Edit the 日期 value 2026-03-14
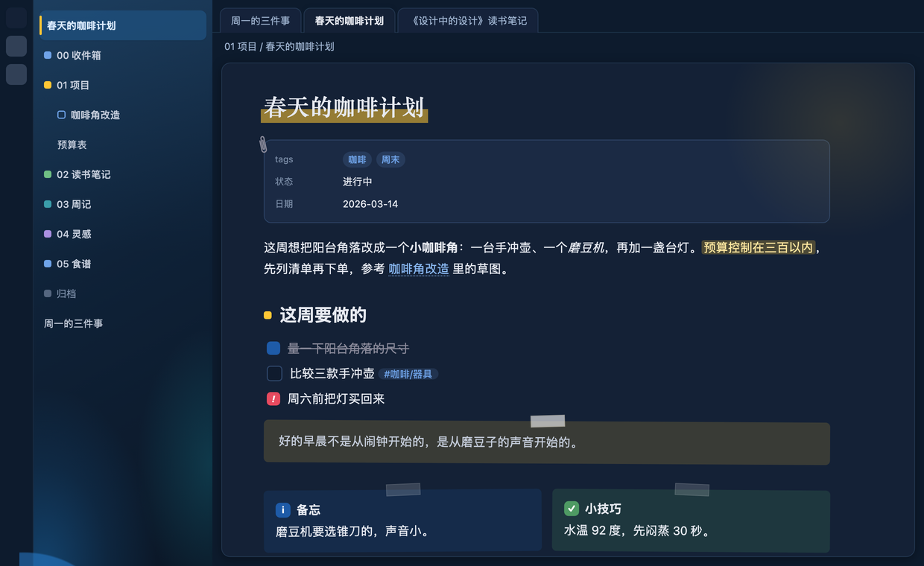This screenshot has width=924, height=566. click(370, 204)
